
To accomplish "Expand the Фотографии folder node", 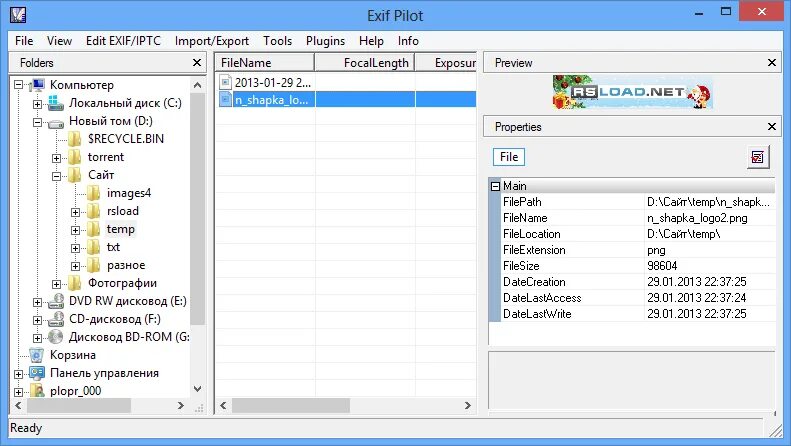I will (x=56, y=284).
